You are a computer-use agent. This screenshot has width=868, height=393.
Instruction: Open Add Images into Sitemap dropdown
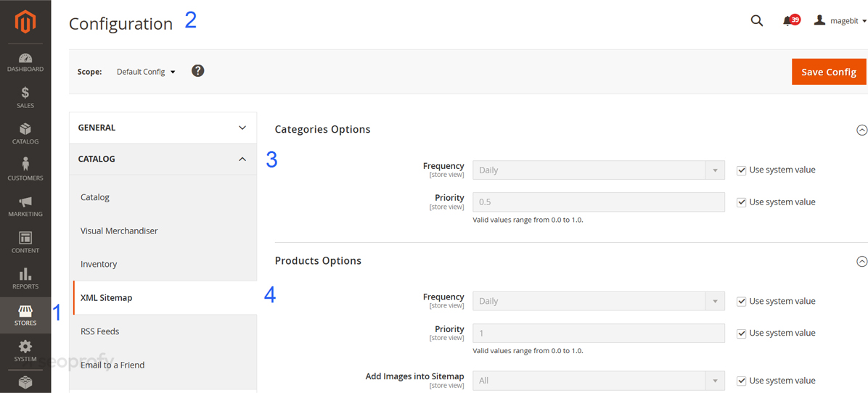point(599,381)
